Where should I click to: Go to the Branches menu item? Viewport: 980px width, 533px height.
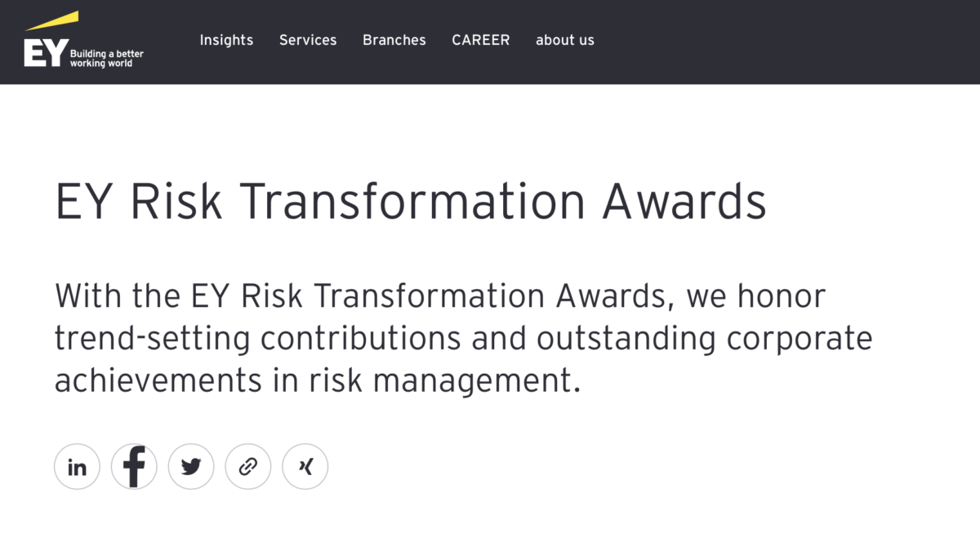394,40
